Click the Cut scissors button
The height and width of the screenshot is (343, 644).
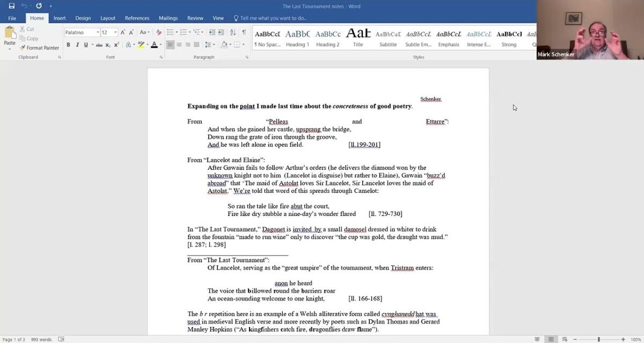click(27, 29)
